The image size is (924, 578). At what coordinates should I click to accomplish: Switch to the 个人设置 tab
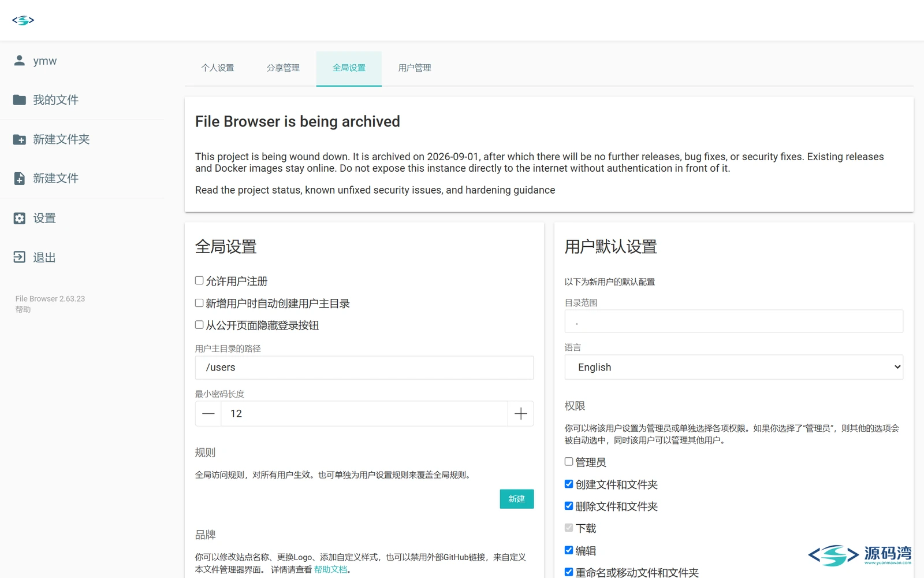point(218,68)
